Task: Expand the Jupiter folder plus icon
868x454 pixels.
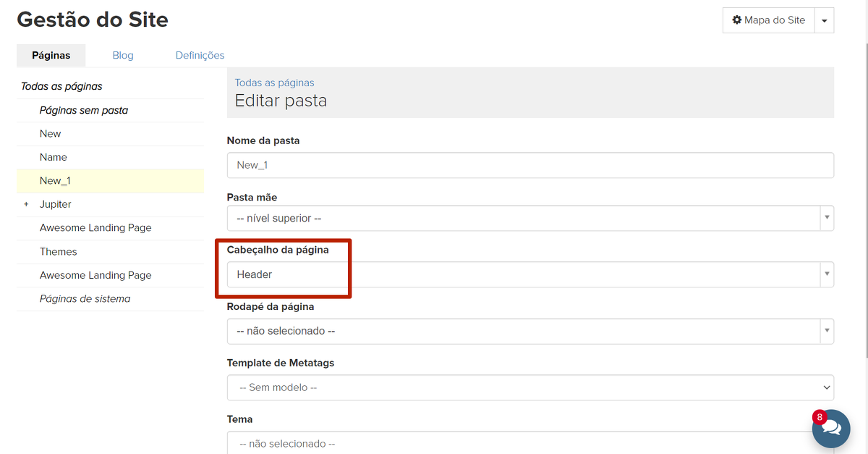Action: 26,204
